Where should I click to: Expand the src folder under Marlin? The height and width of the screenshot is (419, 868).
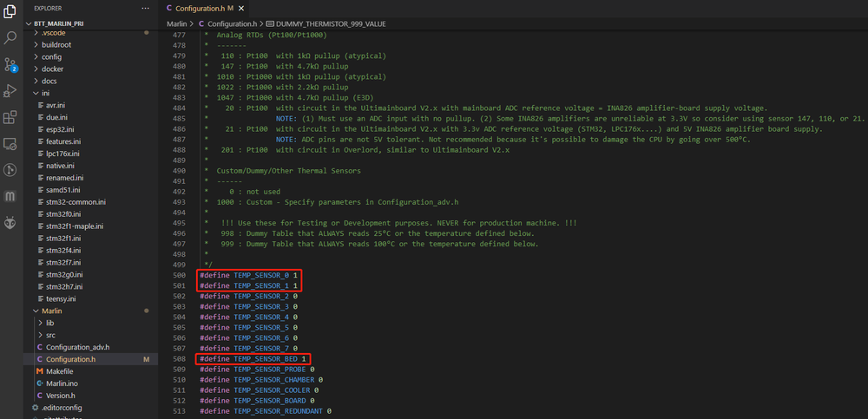pos(49,335)
